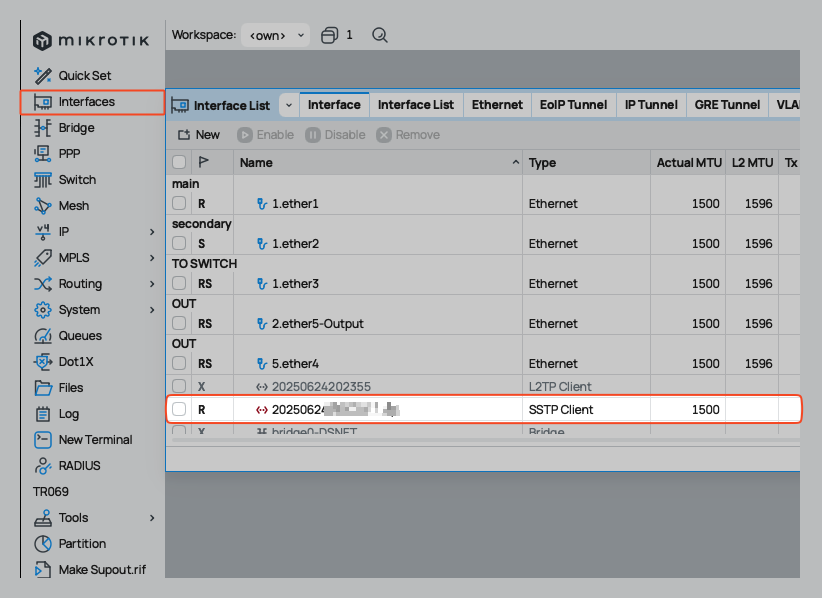The height and width of the screenshot is (598, 822).
Task: Click the workspace search magnifier icon
Action: 380,35
